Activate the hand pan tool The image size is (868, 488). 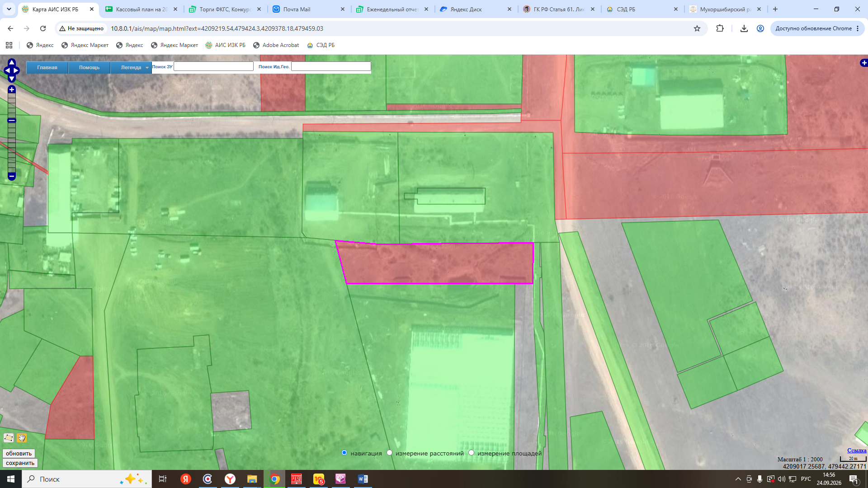21,438
